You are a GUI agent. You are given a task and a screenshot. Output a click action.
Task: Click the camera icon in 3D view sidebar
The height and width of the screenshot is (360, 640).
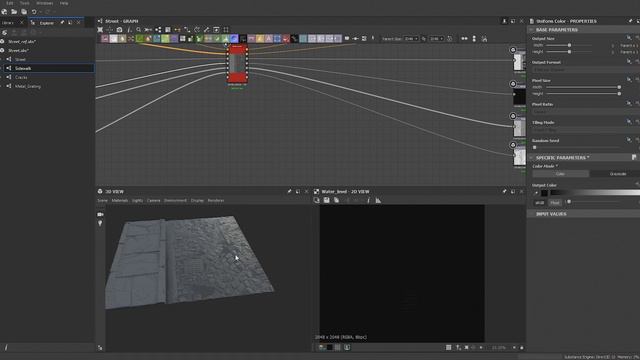click(100, 214)
